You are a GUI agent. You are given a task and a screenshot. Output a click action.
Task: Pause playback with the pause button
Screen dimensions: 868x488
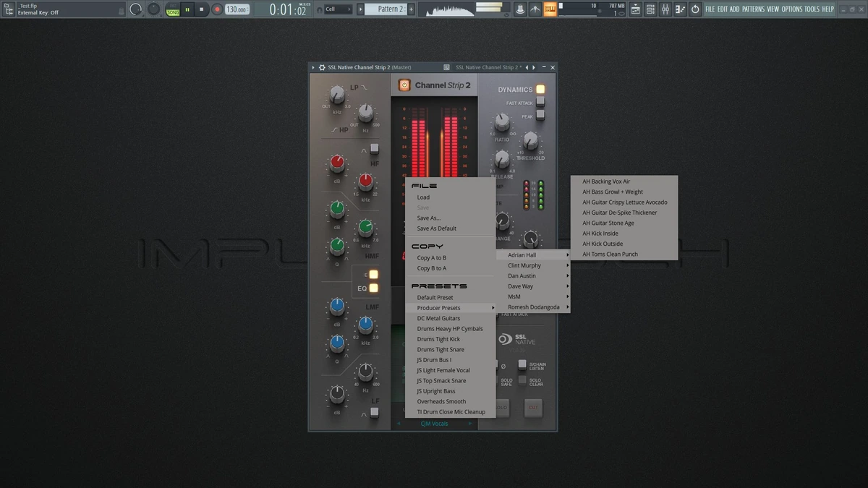(x=187, y=9)
